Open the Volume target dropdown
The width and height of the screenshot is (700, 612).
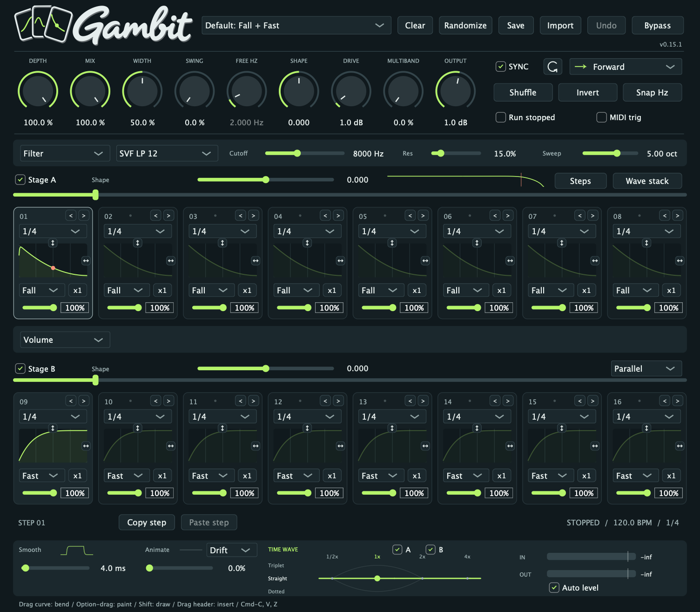[65, 340]
